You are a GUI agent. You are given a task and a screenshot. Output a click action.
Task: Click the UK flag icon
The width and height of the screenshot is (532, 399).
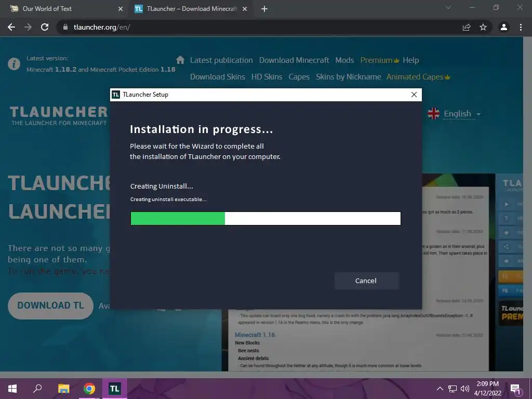pos(434,114)
